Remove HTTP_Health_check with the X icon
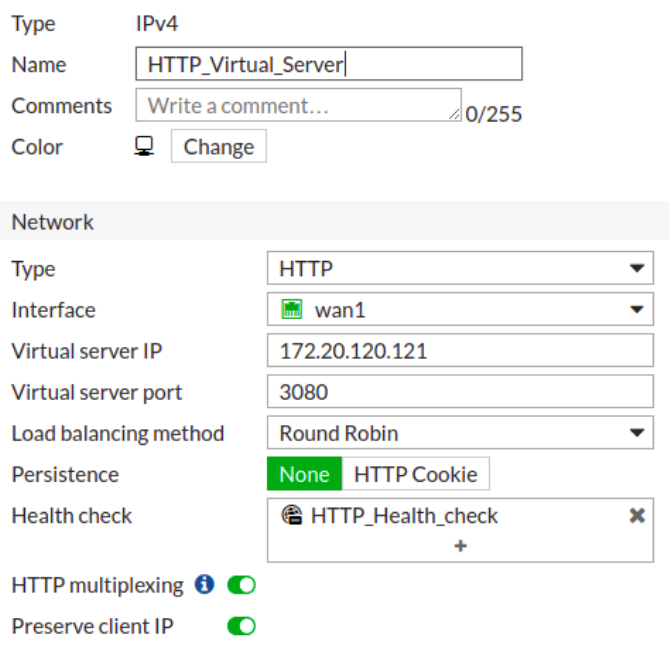 pyautogui.click(x=637, y=516)
